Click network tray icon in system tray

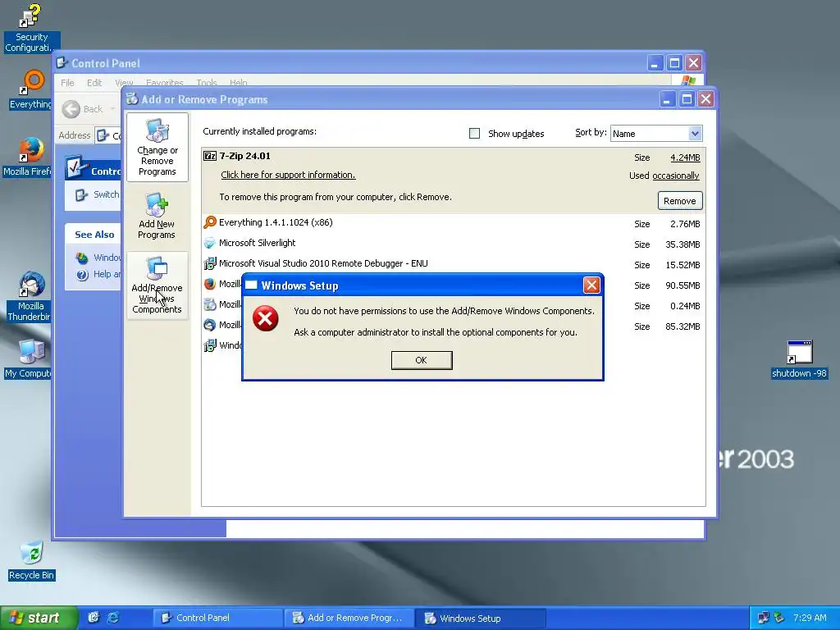pyautogui.click(x=763, y=618)
